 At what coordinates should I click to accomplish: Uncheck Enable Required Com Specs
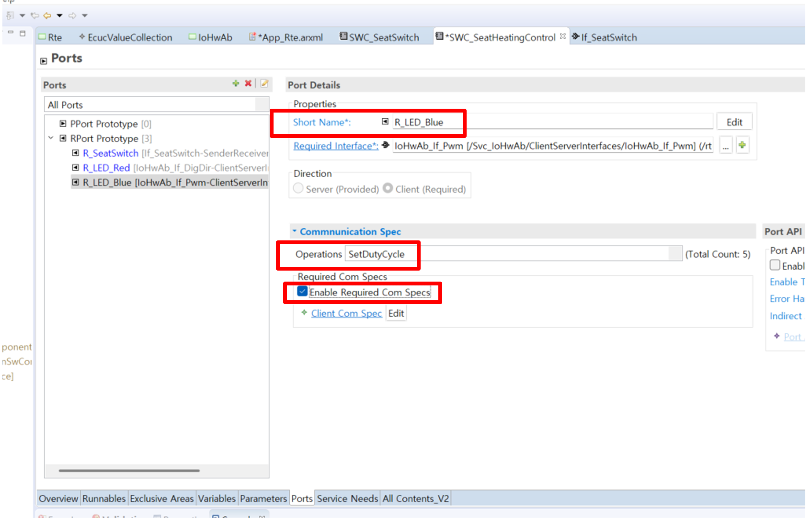click(x=302, y=292)
